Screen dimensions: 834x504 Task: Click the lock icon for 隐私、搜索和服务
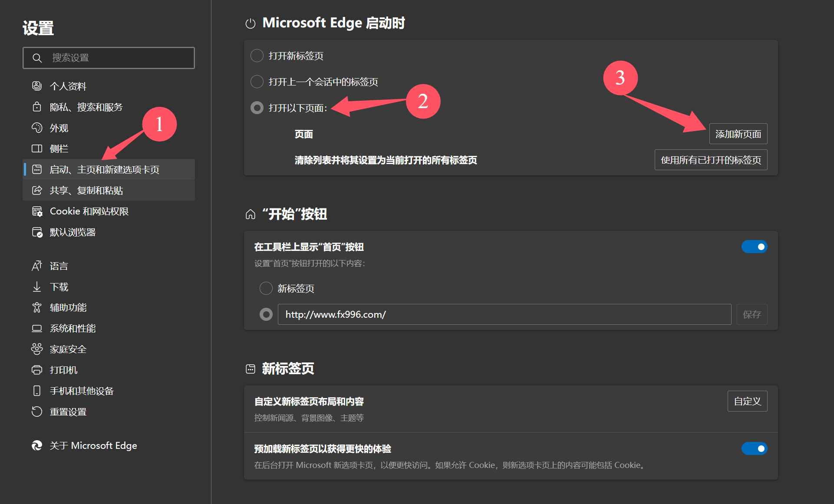37,107
